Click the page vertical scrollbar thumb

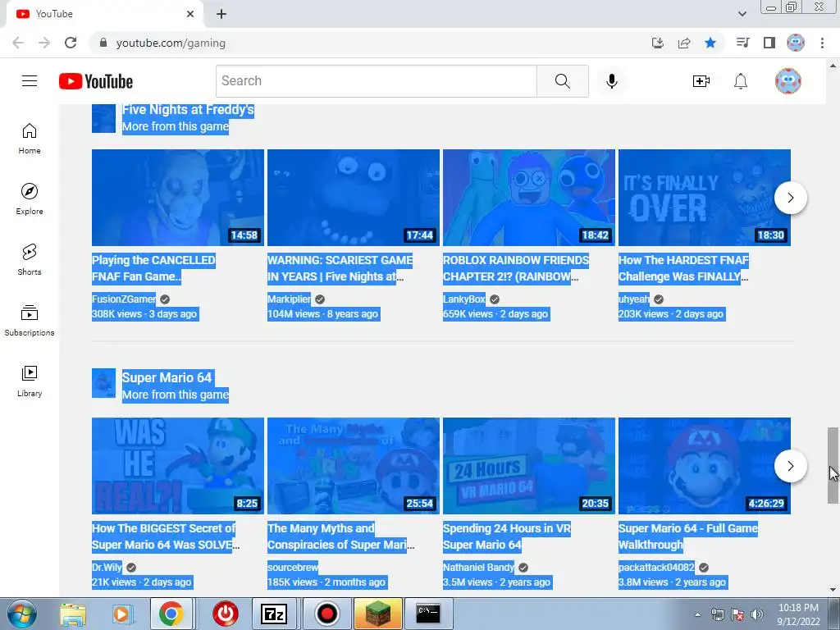(833, 465)
